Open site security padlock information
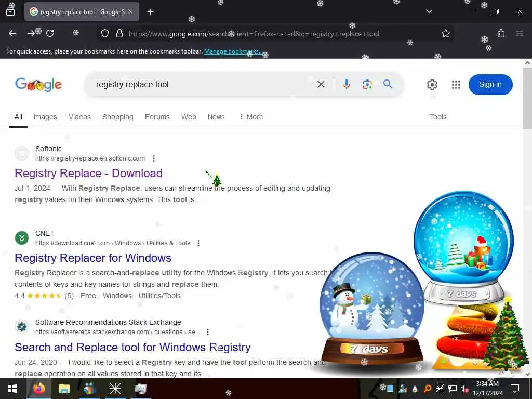 (x=119, y=34)
